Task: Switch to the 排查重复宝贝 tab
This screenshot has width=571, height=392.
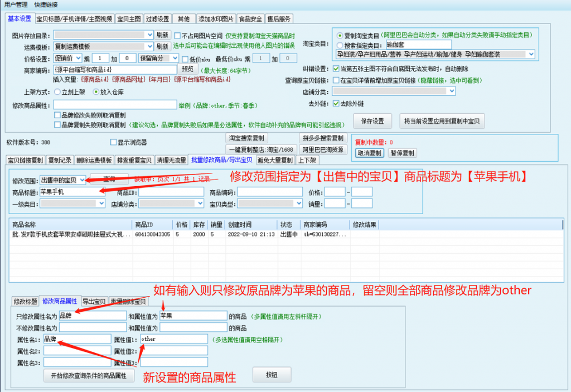Action: click(x=134, y=160)
